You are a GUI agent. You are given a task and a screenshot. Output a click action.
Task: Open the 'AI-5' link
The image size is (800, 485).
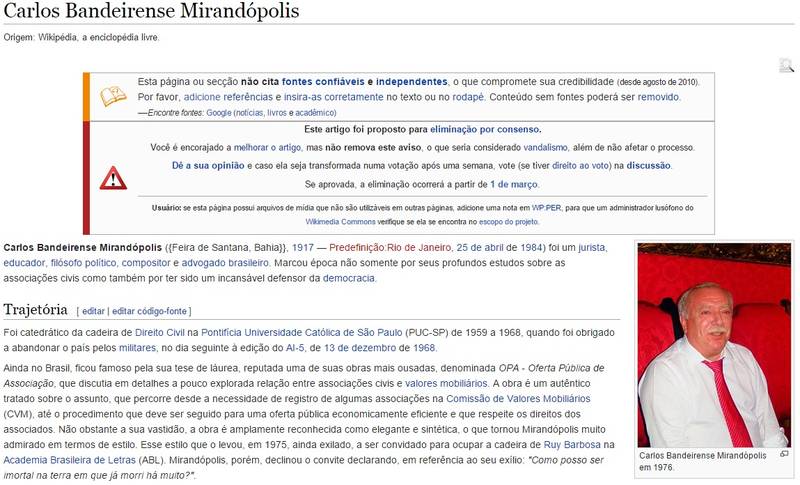pos(295,348)
